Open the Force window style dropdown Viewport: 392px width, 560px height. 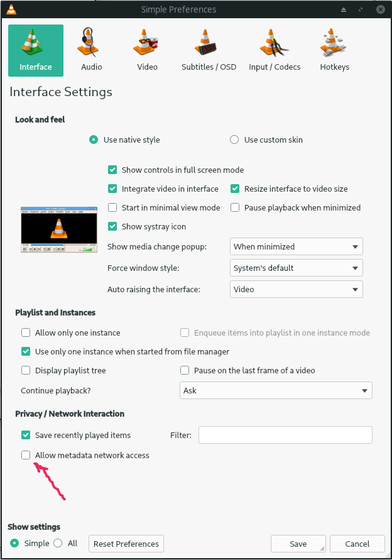(x=297, y=268)
